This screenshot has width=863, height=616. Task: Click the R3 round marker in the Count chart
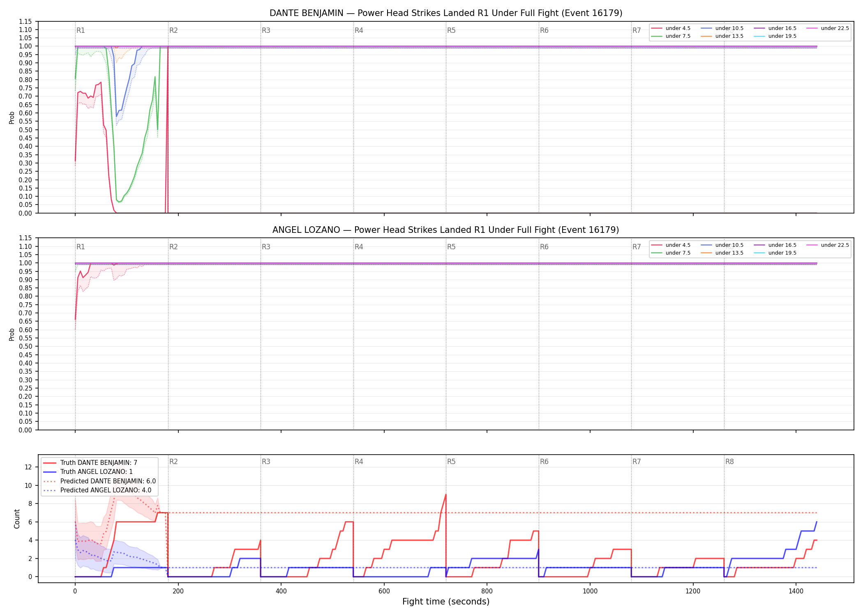[x=266, y=462]
